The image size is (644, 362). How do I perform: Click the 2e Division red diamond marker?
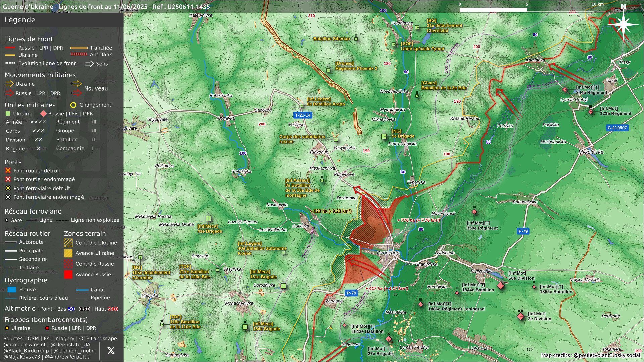520,316
